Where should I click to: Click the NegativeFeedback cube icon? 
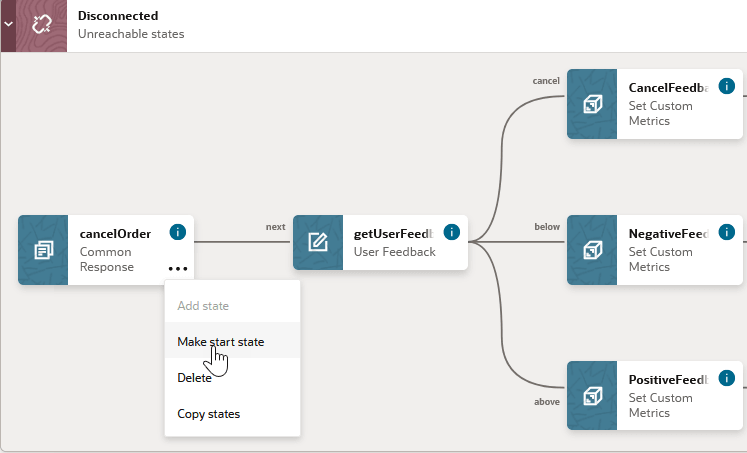592,250
